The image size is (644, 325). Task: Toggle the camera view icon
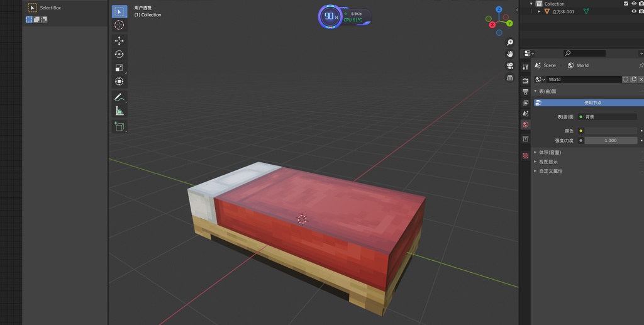point(509,66)
